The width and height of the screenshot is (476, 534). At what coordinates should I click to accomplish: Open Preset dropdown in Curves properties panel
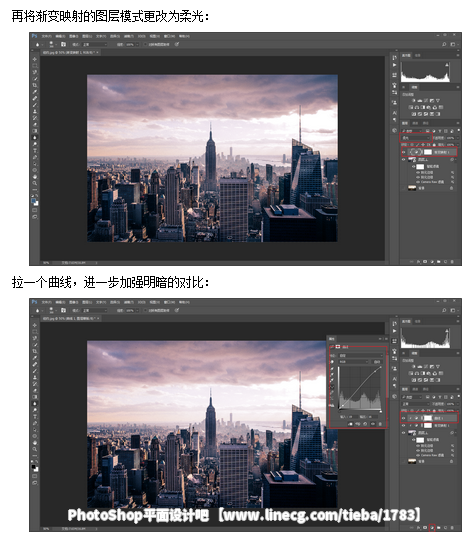click(361, 356)
